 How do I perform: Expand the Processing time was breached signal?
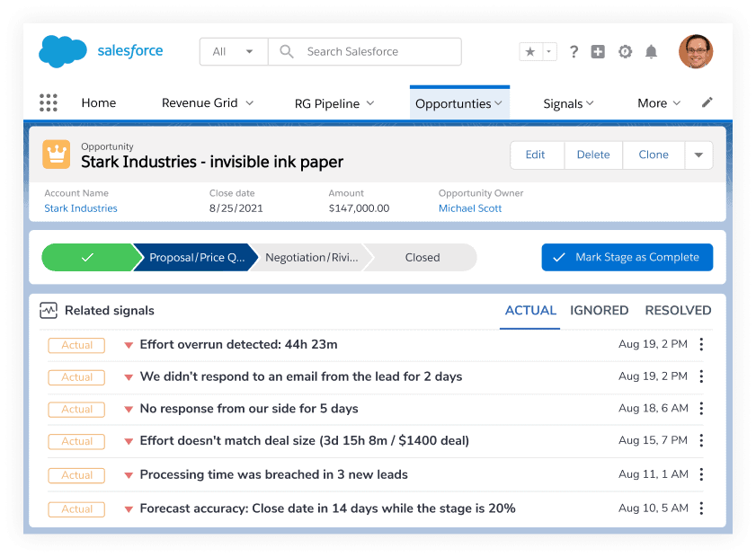[129, 475]
